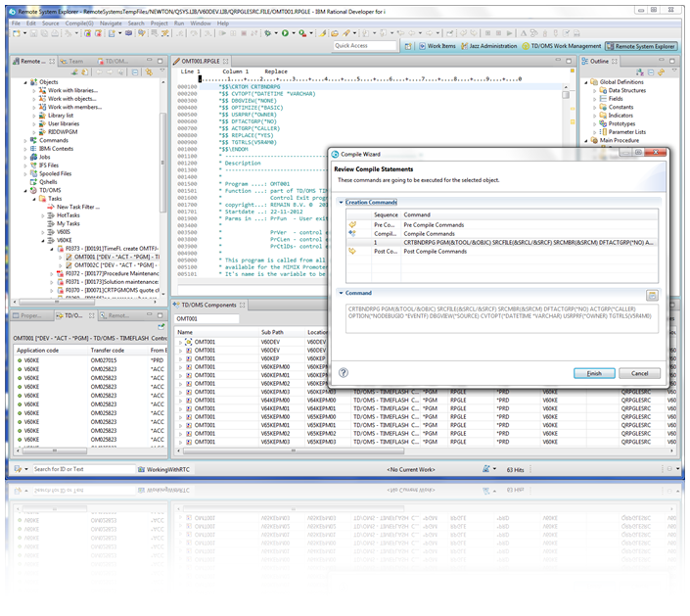Click the external tools run icon in toolbar
The width and height of the screenshot is (690, 616).
pos(301,33)
